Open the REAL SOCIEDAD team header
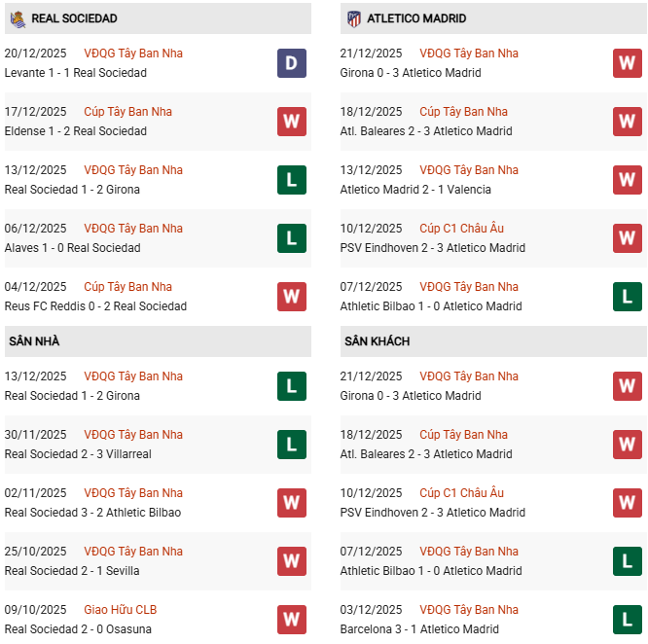The width and height of the screenshot is (648, 644). point(74,18)
